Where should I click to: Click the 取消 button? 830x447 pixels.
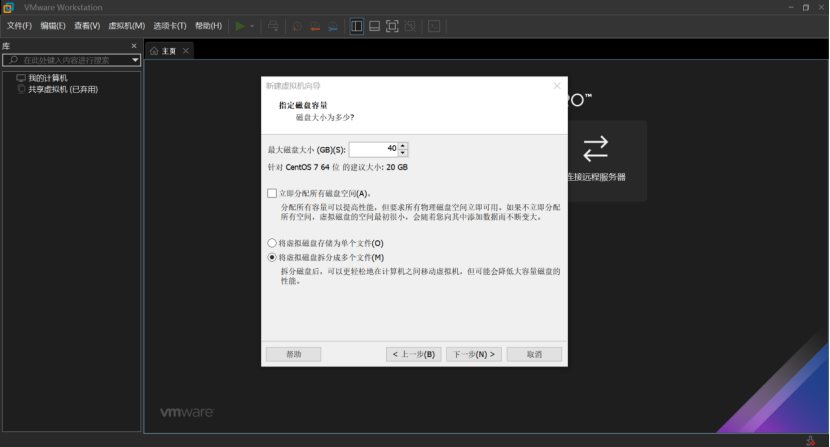(534, 354)
